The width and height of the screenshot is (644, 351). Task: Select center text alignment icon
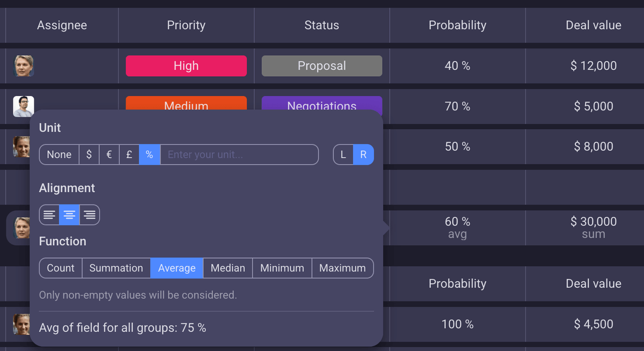[x=69, y=215]
